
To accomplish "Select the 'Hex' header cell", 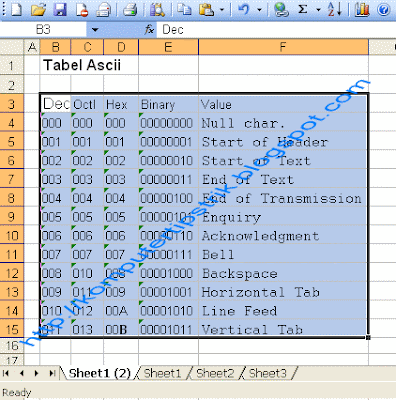I will click(x=121, y=104).
